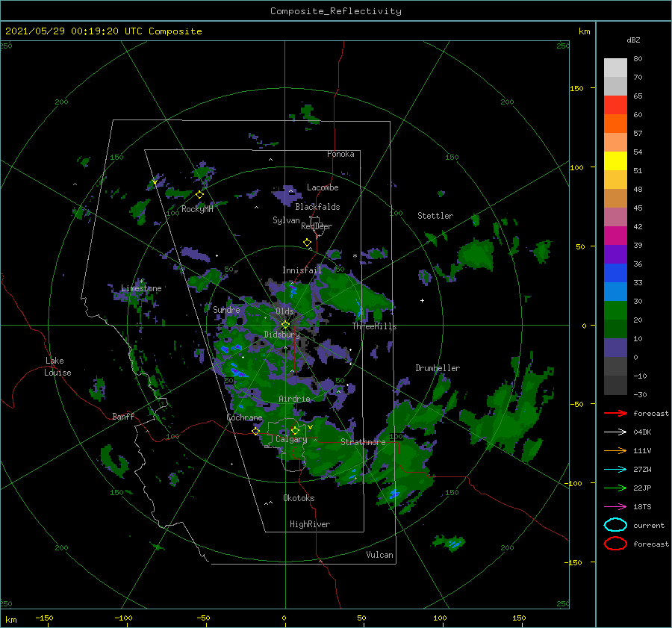
Task: Click the Lake Louise label
Action: [57, 367]
